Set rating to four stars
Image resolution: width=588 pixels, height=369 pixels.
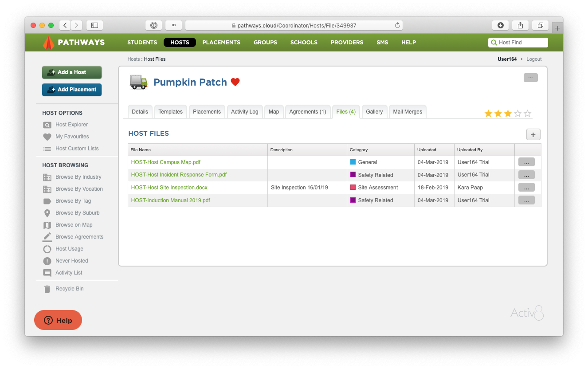[x=517, y=114]
